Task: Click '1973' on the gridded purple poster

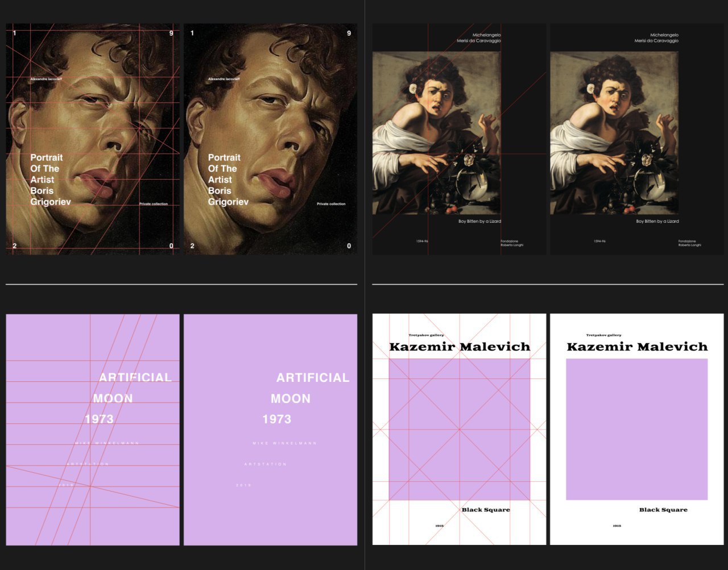Action: click(99, 419)
